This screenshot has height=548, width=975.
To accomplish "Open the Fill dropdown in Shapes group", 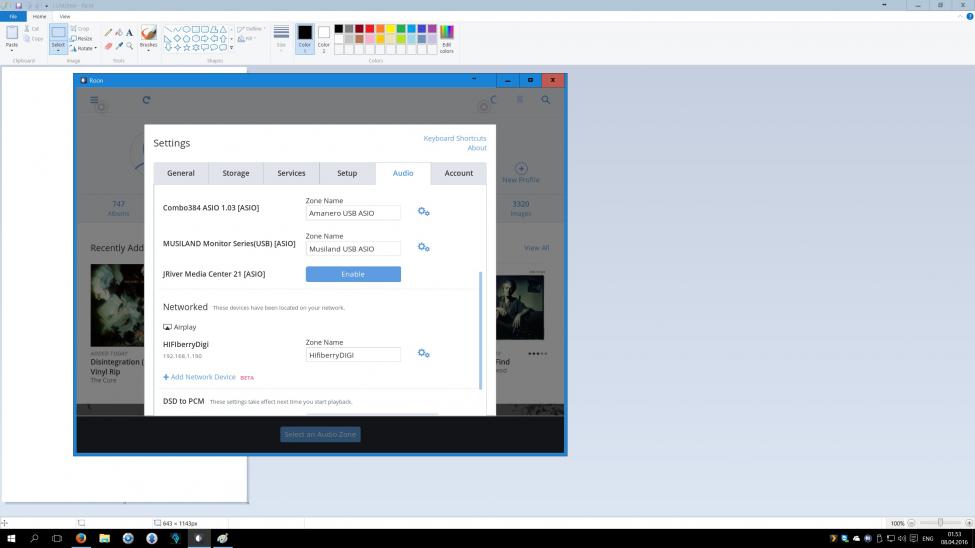I will pyautogui.click(x=247, y=39).
